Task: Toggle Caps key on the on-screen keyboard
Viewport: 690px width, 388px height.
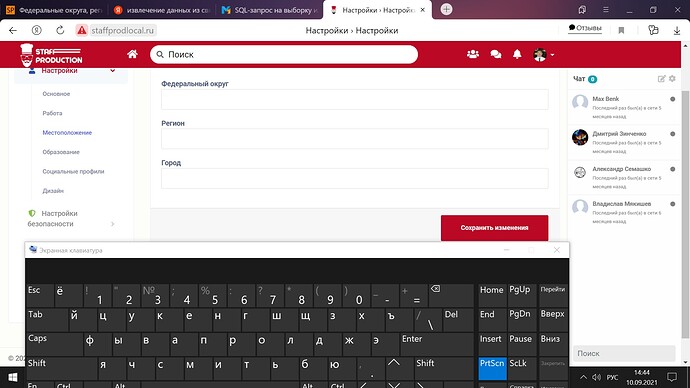Action: coord(54,344)
